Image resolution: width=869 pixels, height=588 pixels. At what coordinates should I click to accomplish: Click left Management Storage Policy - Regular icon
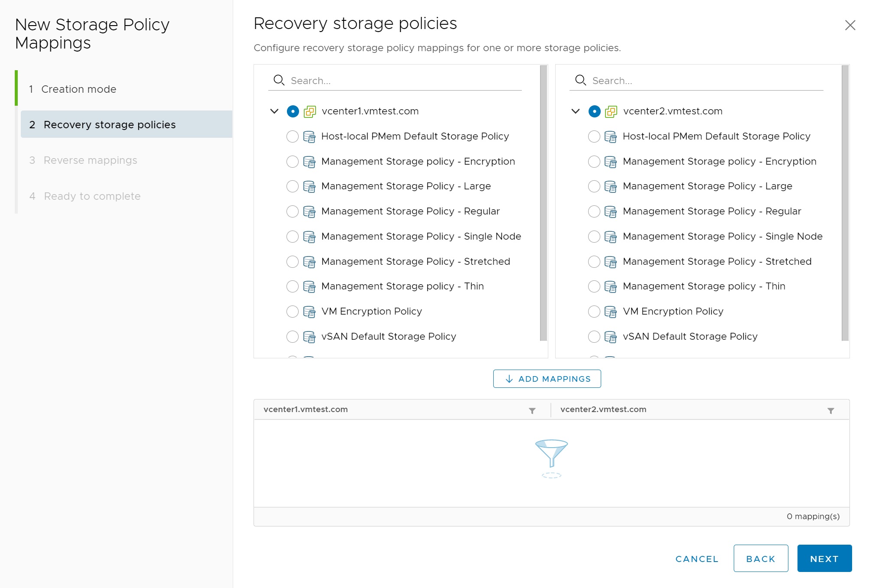click(309, 211)
